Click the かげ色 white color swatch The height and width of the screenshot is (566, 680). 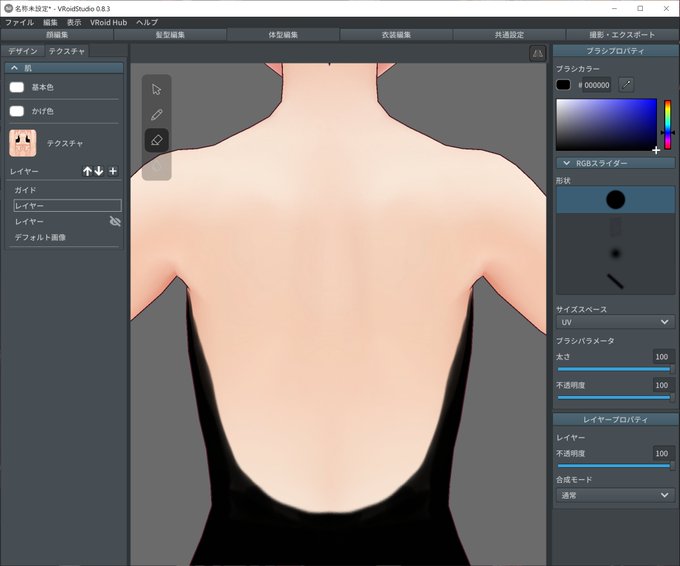(17, 111)
